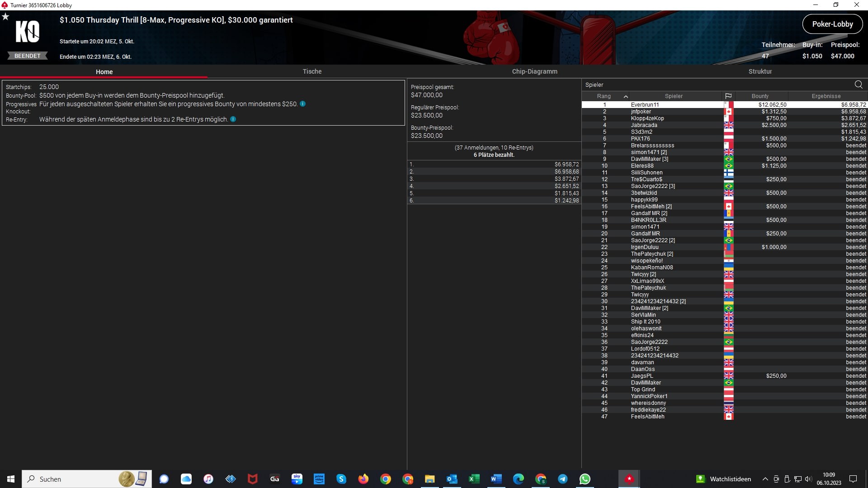Switch to the Struktur tab
The height and width of the screenshot is (488, 868).
coord(760,71)
